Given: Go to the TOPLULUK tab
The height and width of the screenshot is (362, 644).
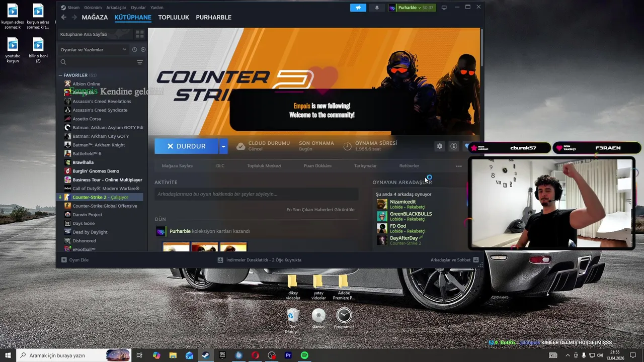Looking at the screenshot, I should coord(174,17).
